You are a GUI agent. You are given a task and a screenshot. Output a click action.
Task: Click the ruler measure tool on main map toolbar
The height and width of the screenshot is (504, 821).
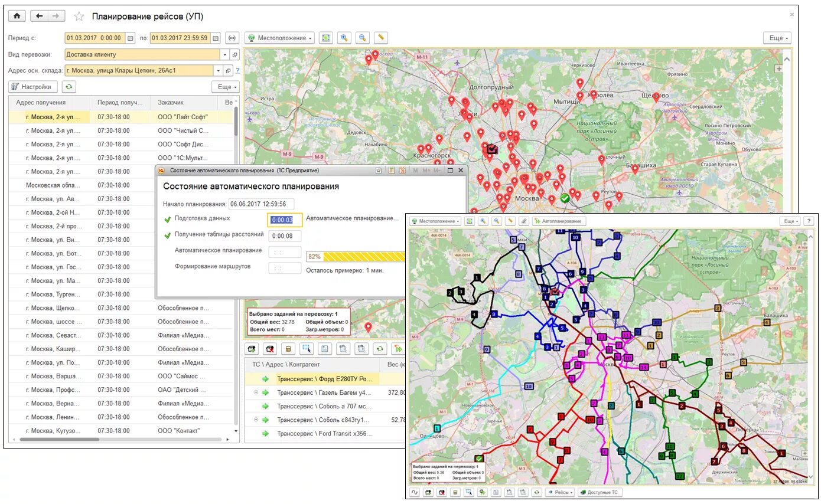coord(381,38)
